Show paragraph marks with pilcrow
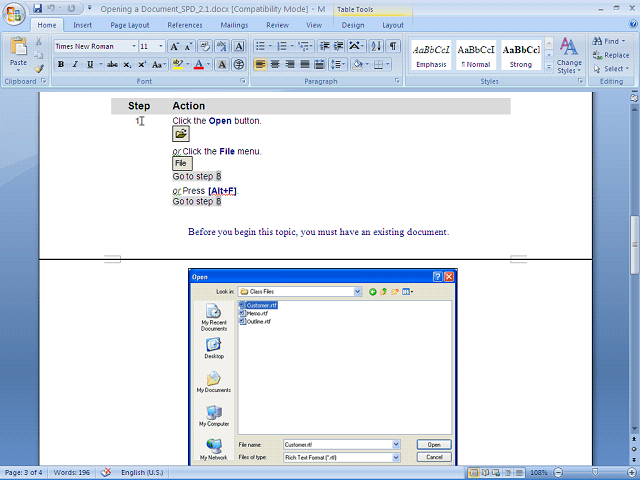 coord(393,46)
